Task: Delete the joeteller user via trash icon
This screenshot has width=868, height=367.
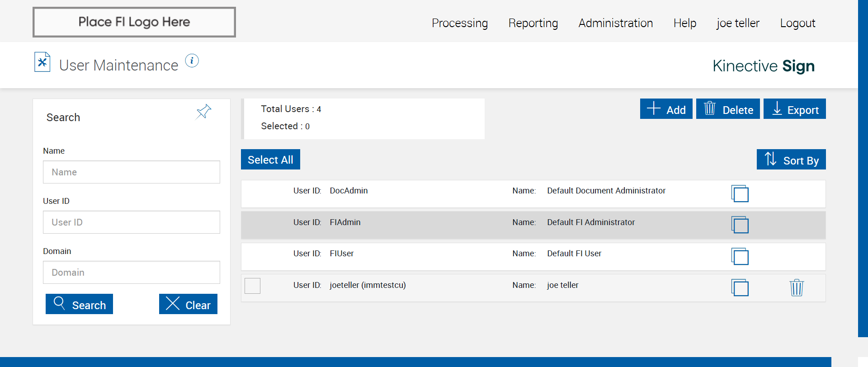Action: [796, 288]
